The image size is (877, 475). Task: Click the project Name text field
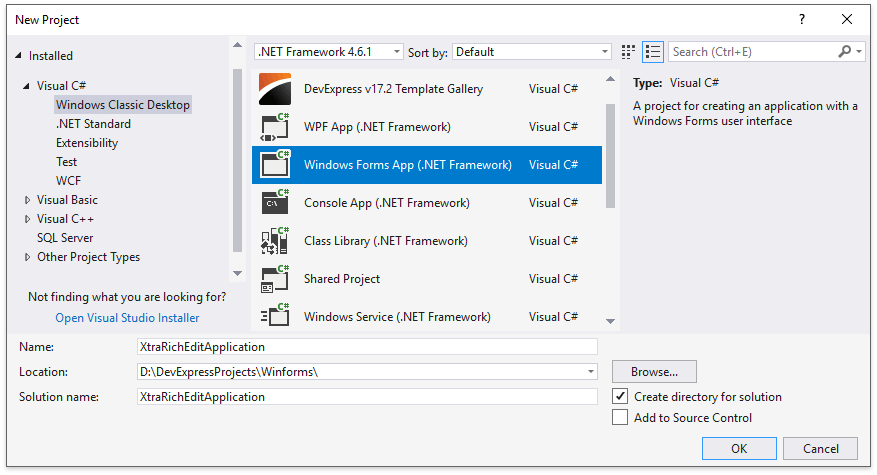point(366,347)
